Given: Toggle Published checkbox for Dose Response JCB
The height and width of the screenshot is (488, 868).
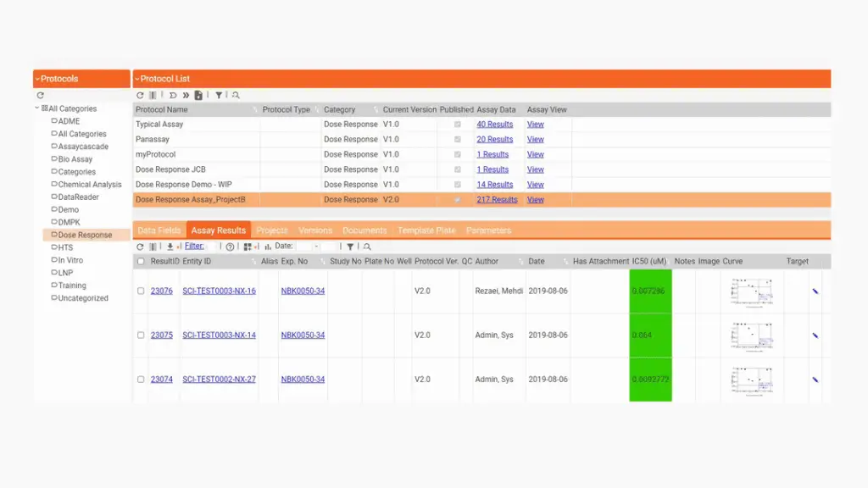Looking at the screenshot, I should tap(457, 169).
